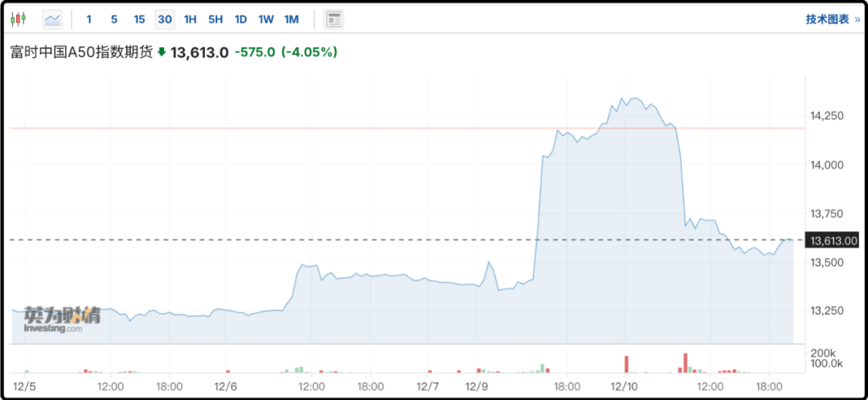Image resolution: width=868 pixels, height=400 pixels.
Task: Select the 1 minute timeframe
Action: pyautogui.click(x=88, y=18)
